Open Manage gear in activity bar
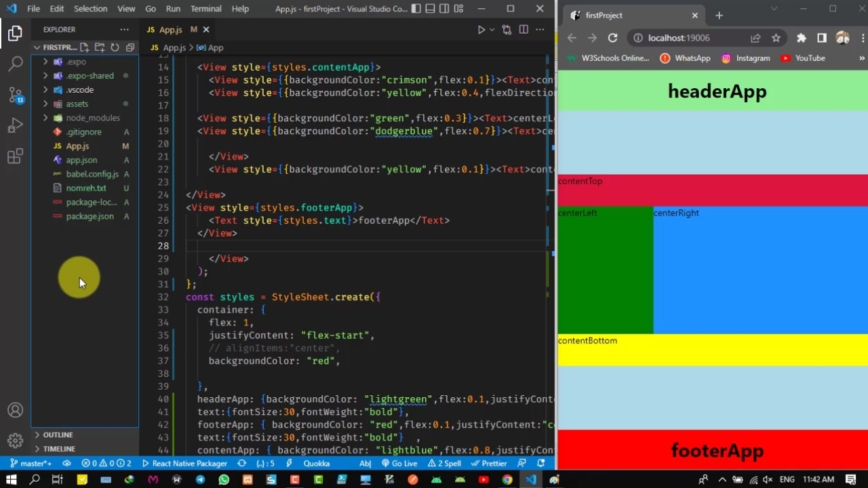This screenshot has width=868, height=488. [15, 441]
